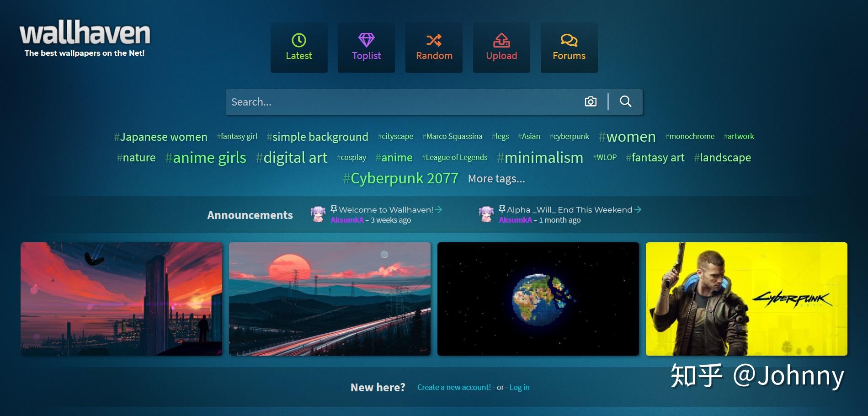The image size is (868, 416).
Task: Select the #Japanese women tag
Action: [160, 137]
